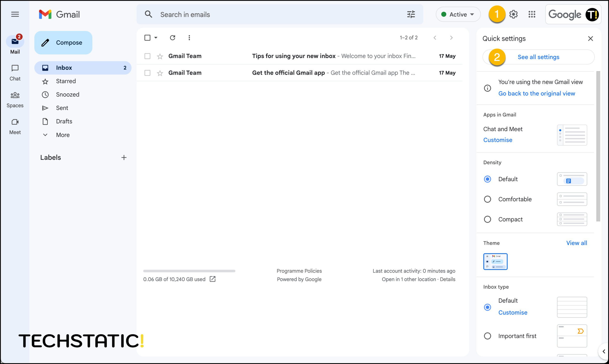The height and width of the screenshot is (364, 609).
Task: Open Meet from the sidebar
Action: [15, 126]
